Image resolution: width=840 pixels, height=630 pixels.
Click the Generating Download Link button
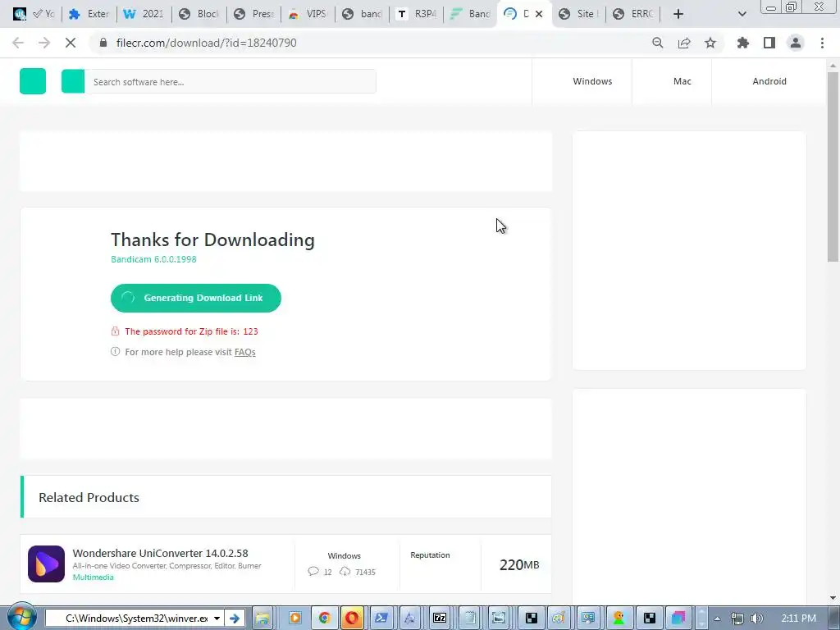195,298
